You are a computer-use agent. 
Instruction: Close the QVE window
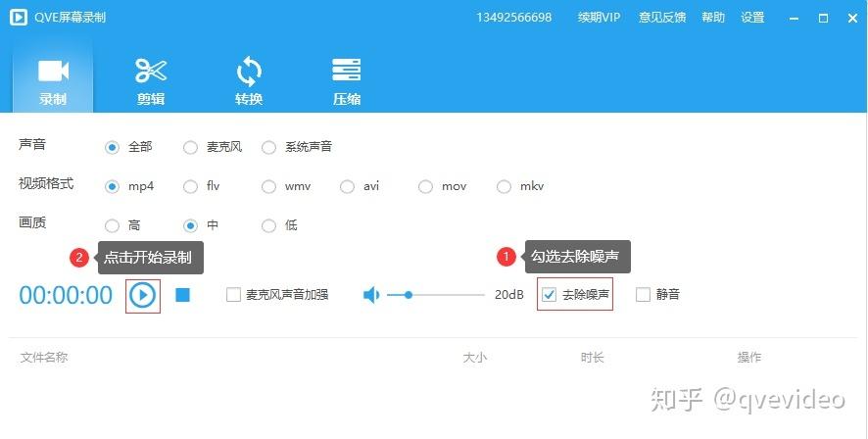point(852,19)
